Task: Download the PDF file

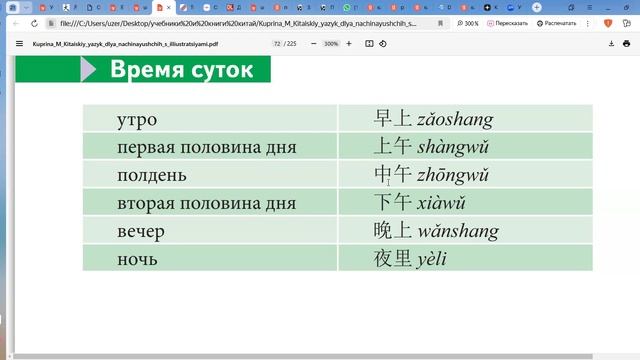Action: (611, 44)
